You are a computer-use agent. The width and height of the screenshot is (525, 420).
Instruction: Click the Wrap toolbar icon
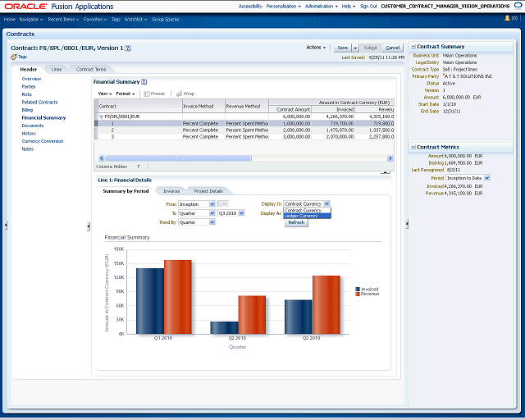(x=179, y=94)
